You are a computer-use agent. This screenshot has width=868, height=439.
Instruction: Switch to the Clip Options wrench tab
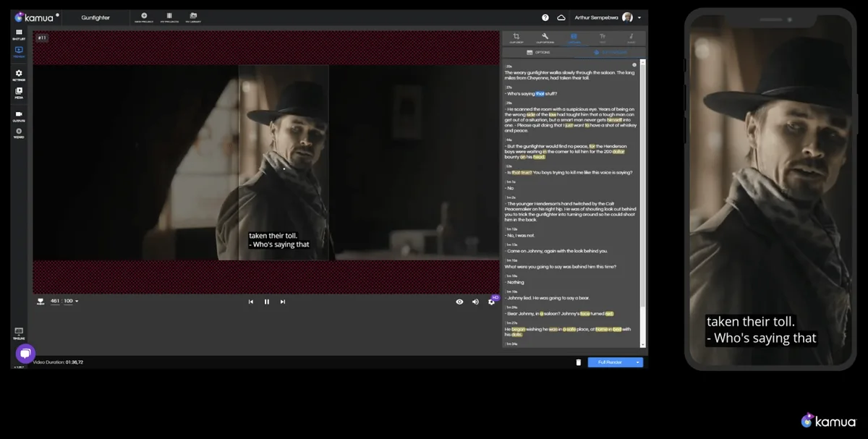coord(545,38)
